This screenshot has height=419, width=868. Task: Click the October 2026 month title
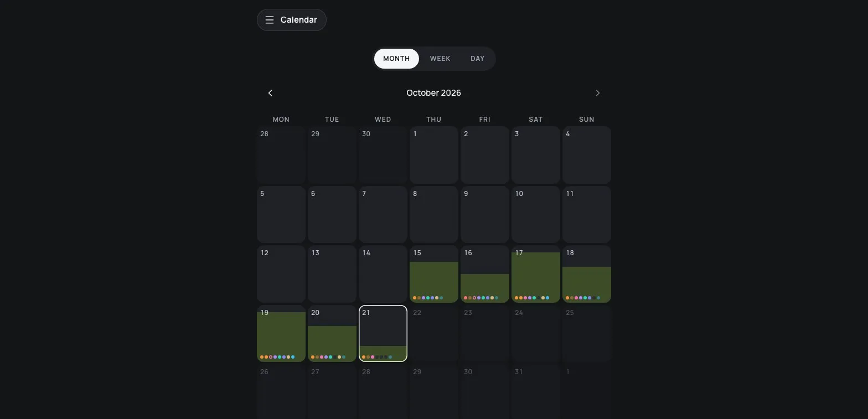tap(433, 93)
